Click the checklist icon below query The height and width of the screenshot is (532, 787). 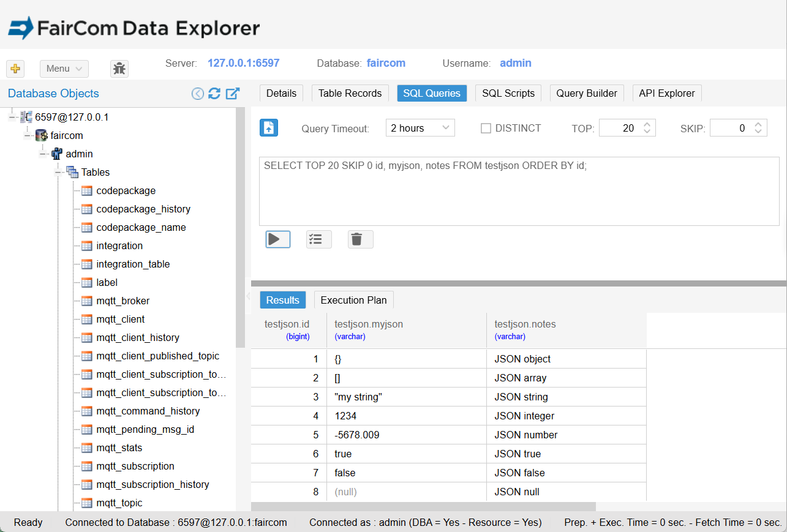[318, 239]
